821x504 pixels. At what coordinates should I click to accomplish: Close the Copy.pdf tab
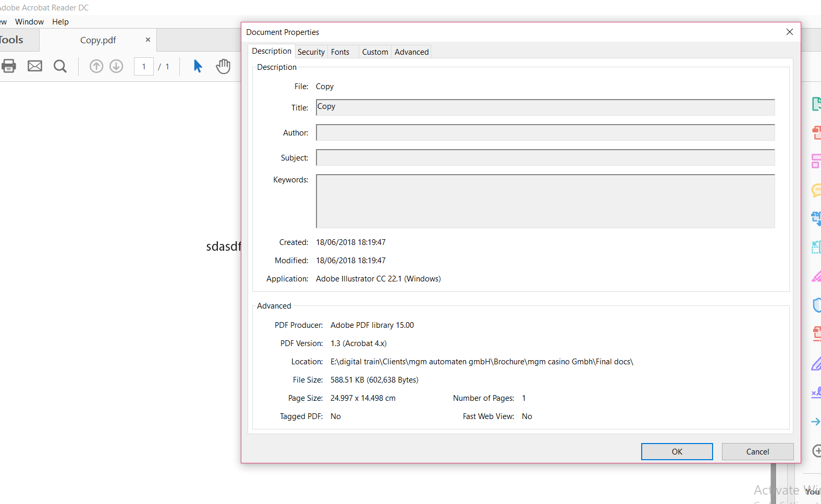point(148,40)
